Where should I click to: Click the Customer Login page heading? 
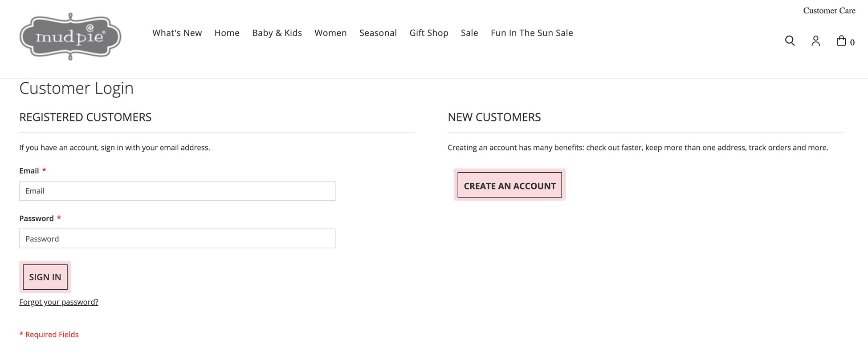(77, 88)
